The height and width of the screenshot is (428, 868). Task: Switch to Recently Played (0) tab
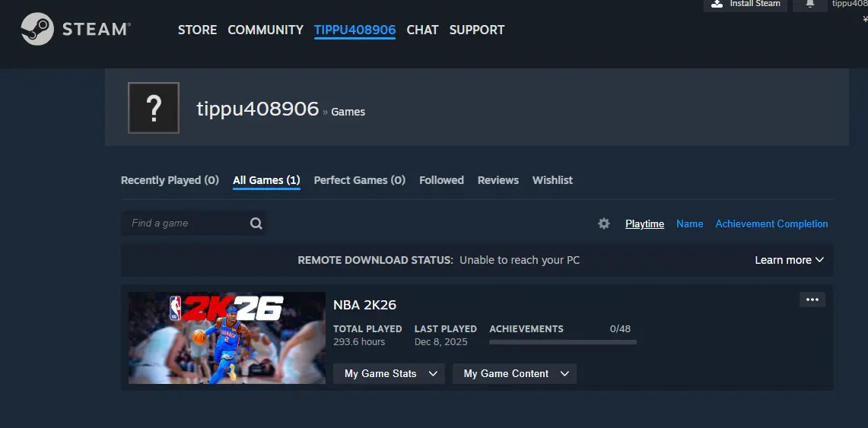coord(170,180)
